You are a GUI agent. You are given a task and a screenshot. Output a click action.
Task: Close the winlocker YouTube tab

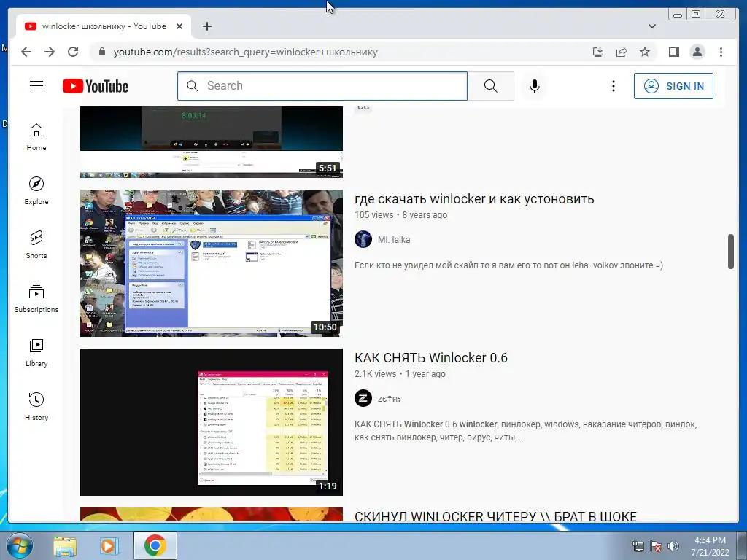[179, 26]
